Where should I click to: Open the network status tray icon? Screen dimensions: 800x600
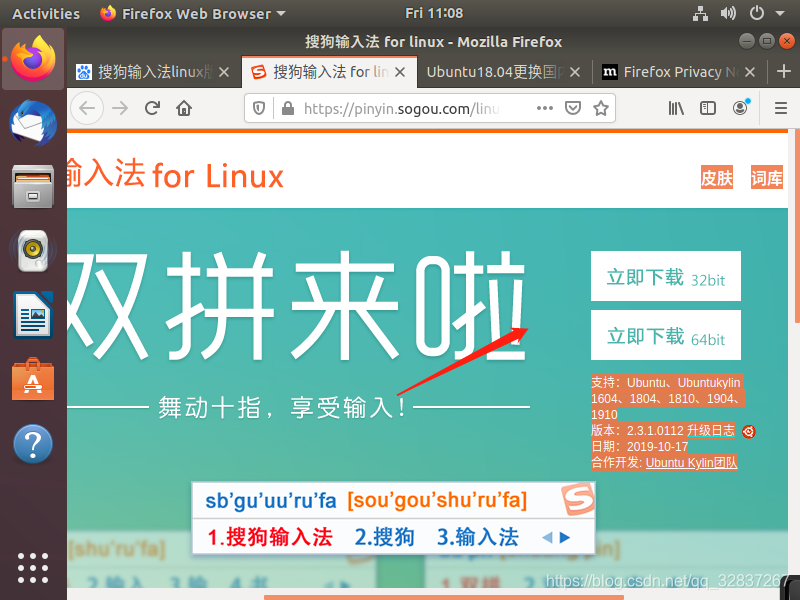coord(700,13)
